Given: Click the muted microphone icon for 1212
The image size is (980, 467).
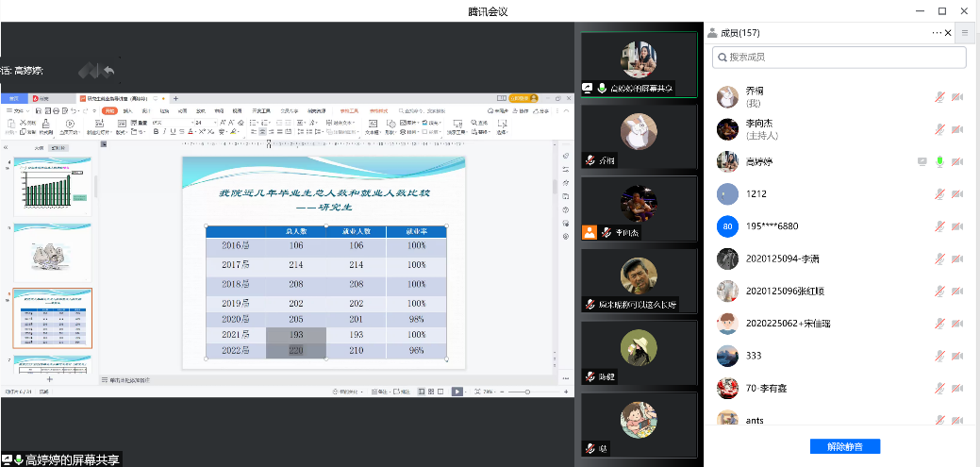Looking at the screenshot, I should pyautogui.click(x=939, y=194).
